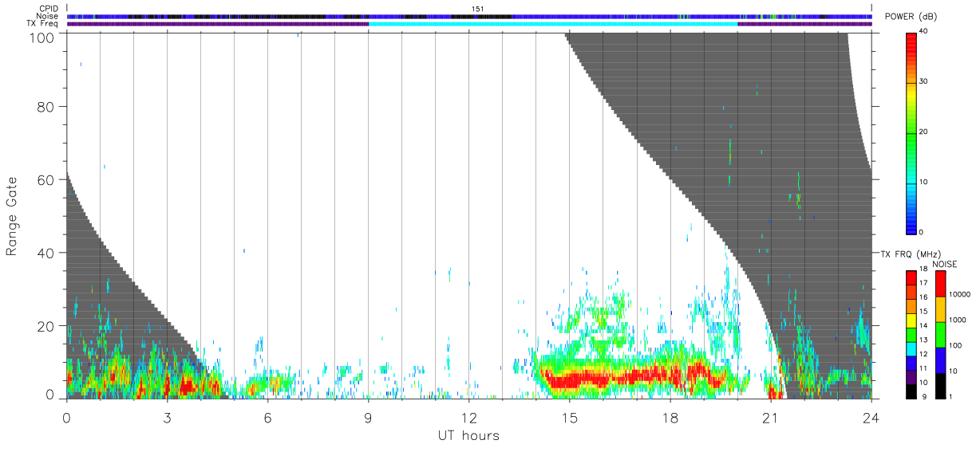
Task: Click UT hours tick label 3
Action: [167, 417]
